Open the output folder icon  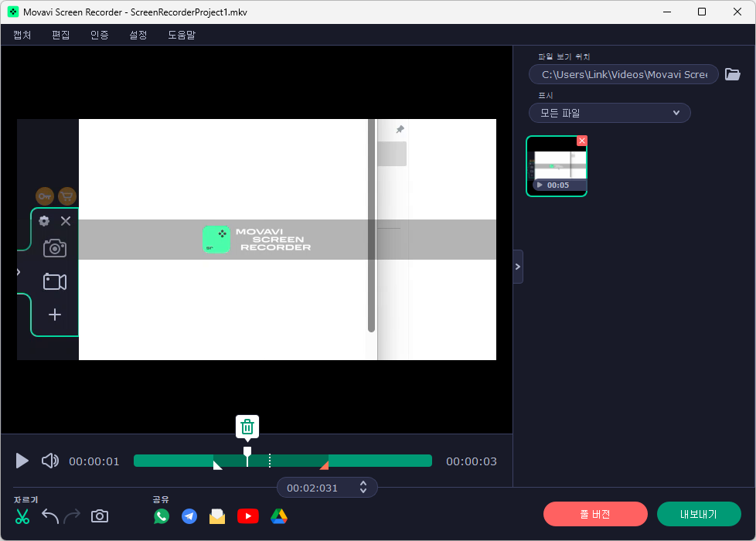(732, 74)
